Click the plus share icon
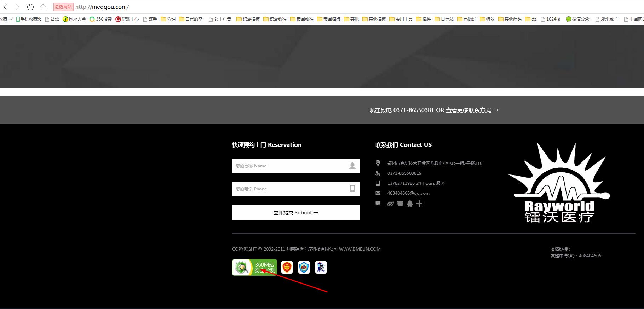644x309 pixels. [x=419, y=204]
